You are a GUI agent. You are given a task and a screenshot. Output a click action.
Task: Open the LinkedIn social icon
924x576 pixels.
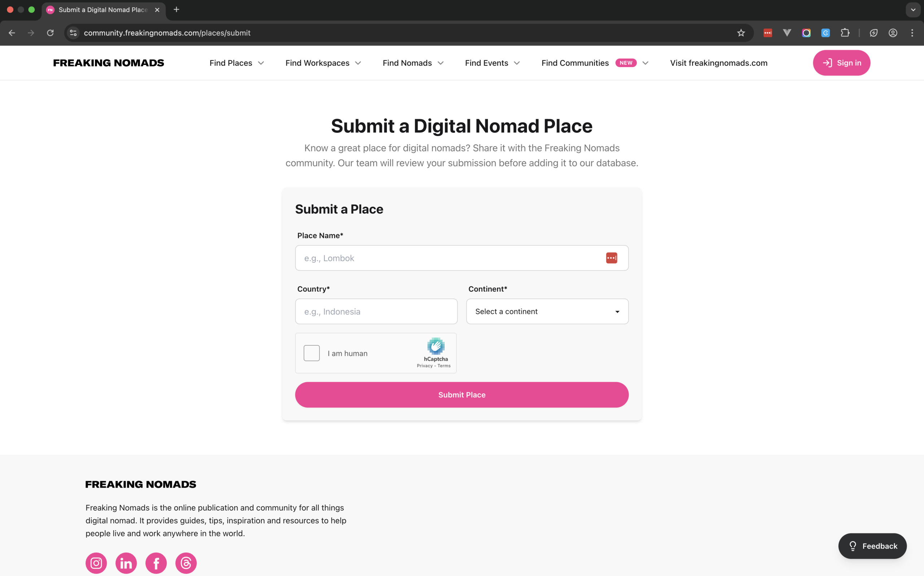[126, 563]
